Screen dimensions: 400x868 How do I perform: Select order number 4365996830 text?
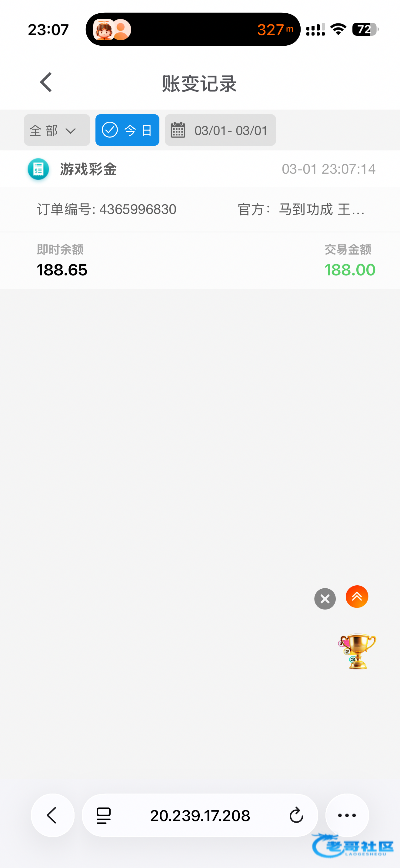[138, 210]
